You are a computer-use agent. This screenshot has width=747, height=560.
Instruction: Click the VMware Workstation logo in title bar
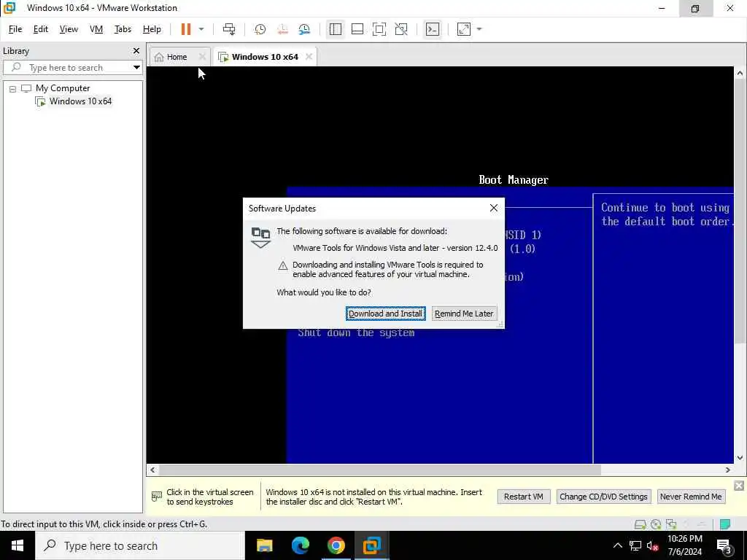pos(9,7)
